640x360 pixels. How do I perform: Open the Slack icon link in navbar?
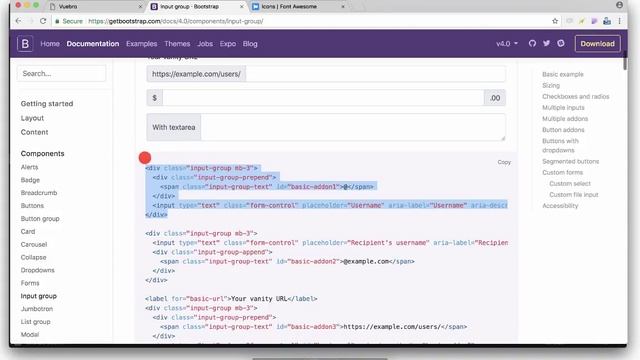[561, 43]
